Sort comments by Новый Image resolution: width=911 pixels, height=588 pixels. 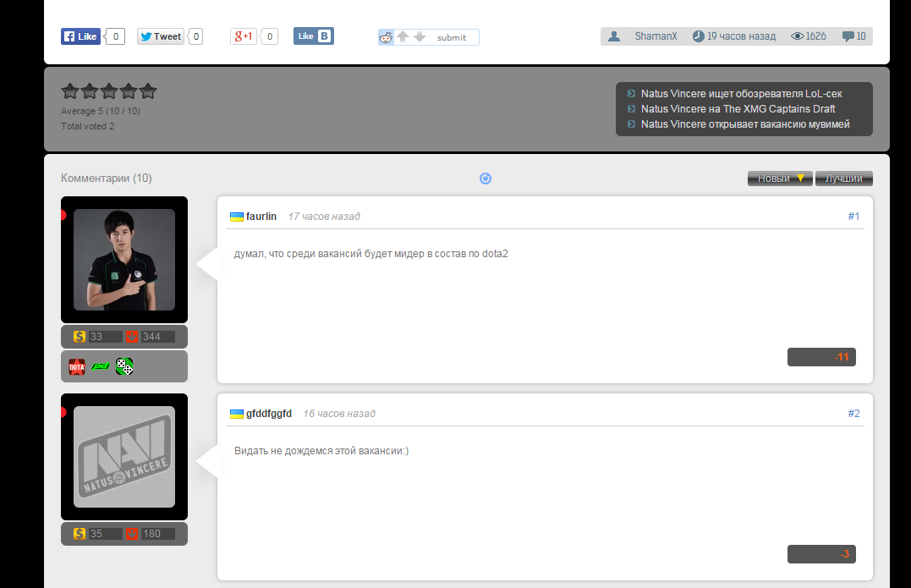point(780,179)
